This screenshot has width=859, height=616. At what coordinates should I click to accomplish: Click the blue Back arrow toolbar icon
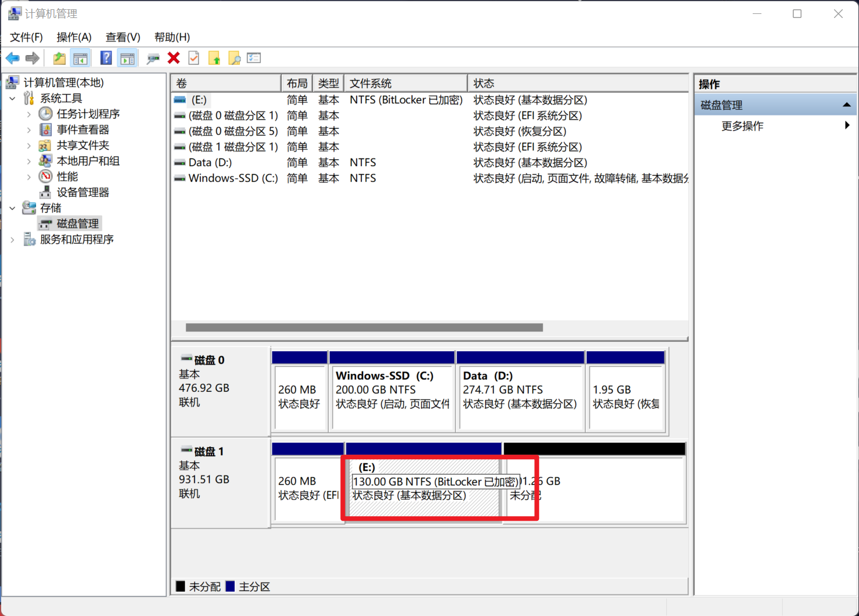coord(13,58)
